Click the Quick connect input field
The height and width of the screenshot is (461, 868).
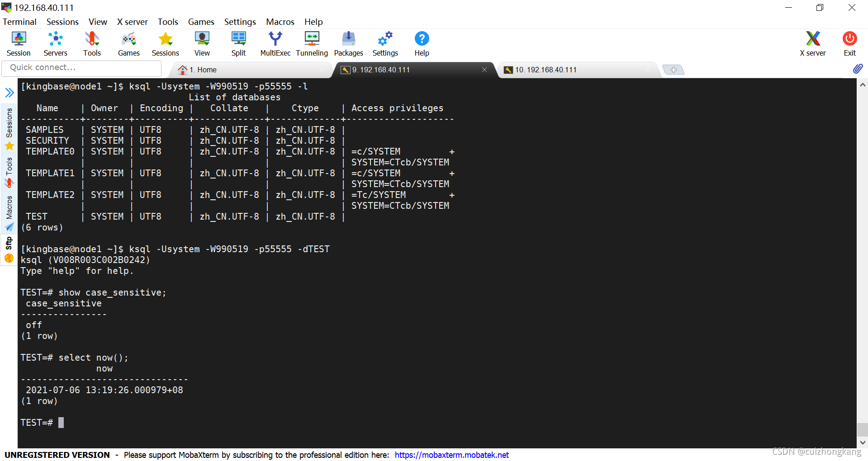81,68
